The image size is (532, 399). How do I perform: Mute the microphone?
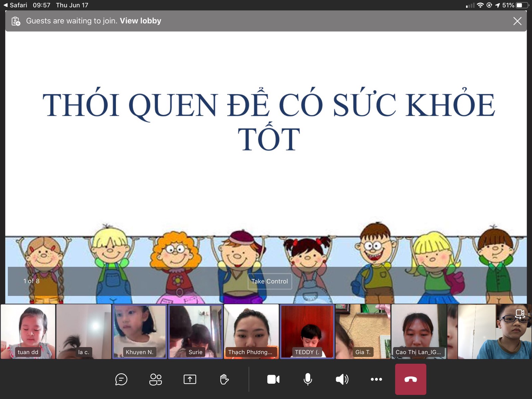pyautogui.click(x=307, y=379)
